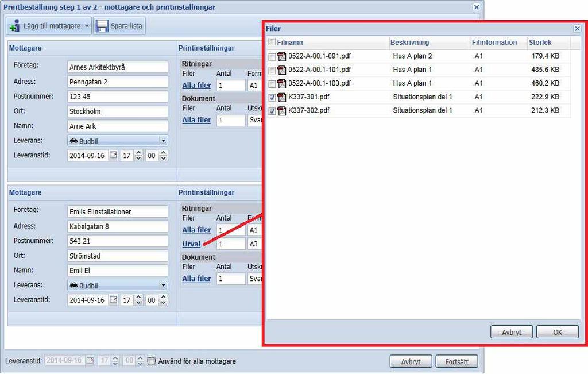Uncheck the box for K337-301.pdf
Screen dimensions: 588x374
pyautogui.click(x=272, y=98)
